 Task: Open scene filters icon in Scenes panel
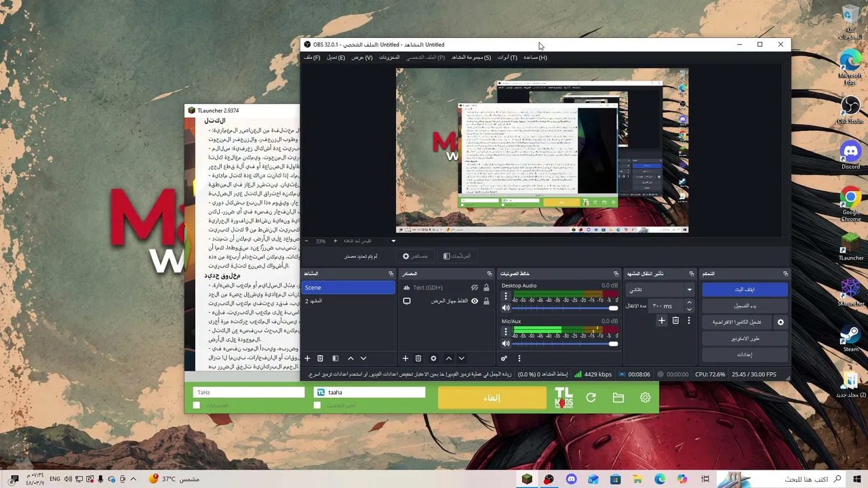[335, 359]
